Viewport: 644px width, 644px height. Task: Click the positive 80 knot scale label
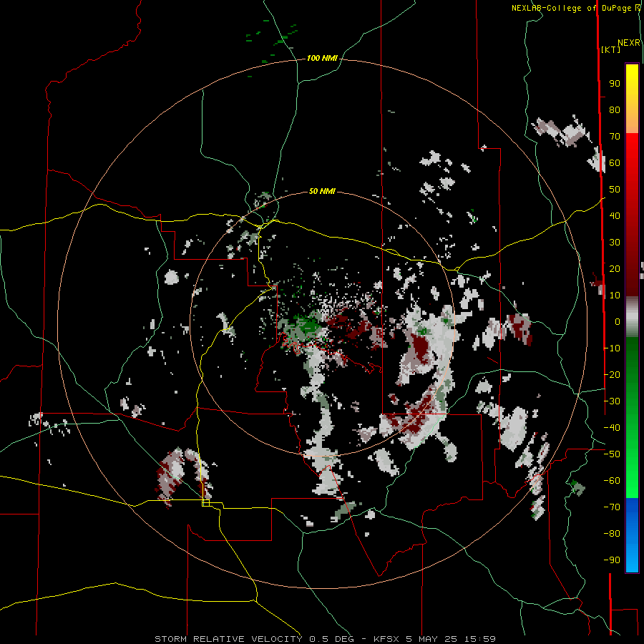[x=615, y=110]
